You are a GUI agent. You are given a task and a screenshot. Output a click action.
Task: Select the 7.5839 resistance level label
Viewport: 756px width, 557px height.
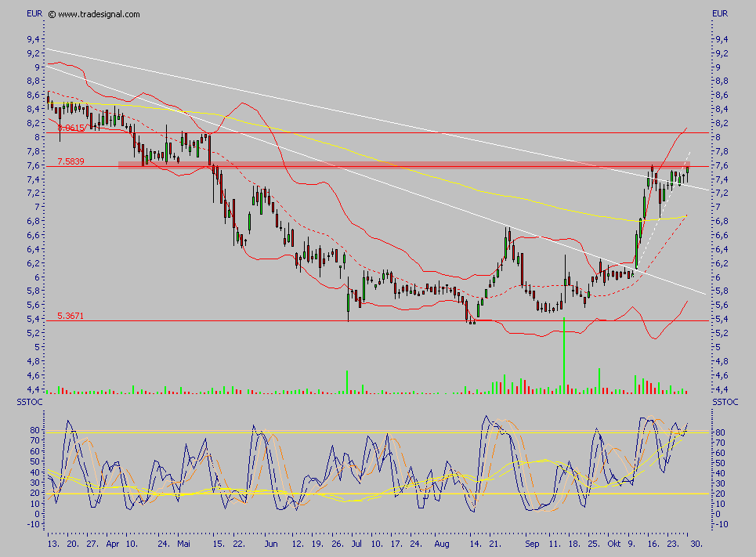click(71, 161)
